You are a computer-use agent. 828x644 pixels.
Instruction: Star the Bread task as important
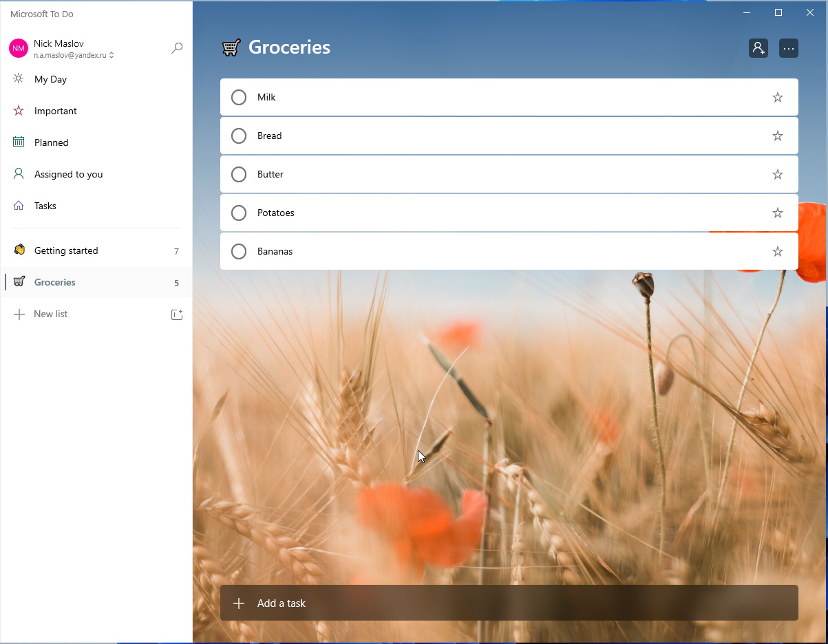[x=778, y=136]
